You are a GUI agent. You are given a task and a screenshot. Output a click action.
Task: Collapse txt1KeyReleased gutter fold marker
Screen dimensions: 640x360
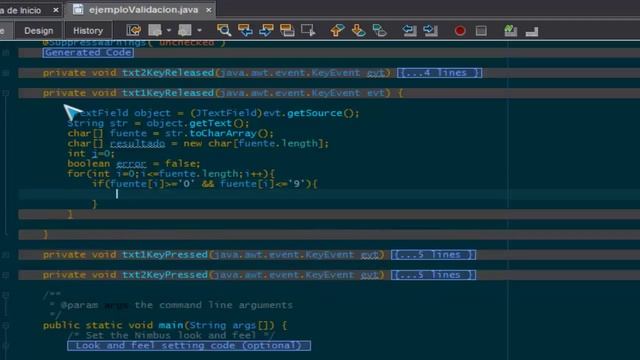6,93
